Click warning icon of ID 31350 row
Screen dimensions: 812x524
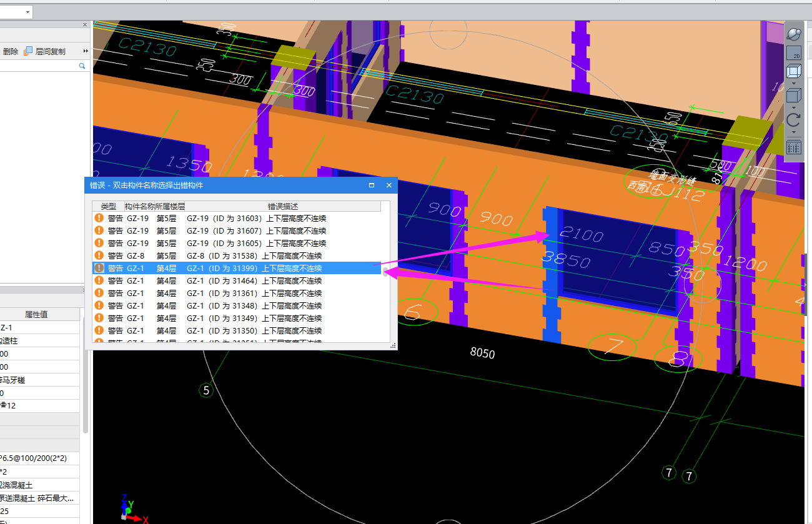point(99,331)
